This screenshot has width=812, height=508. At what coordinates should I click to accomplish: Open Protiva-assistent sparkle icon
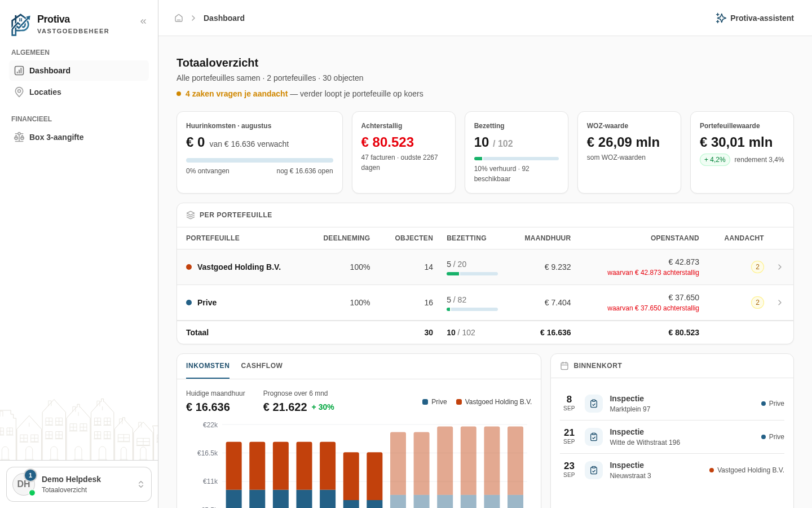click(721, 18)
